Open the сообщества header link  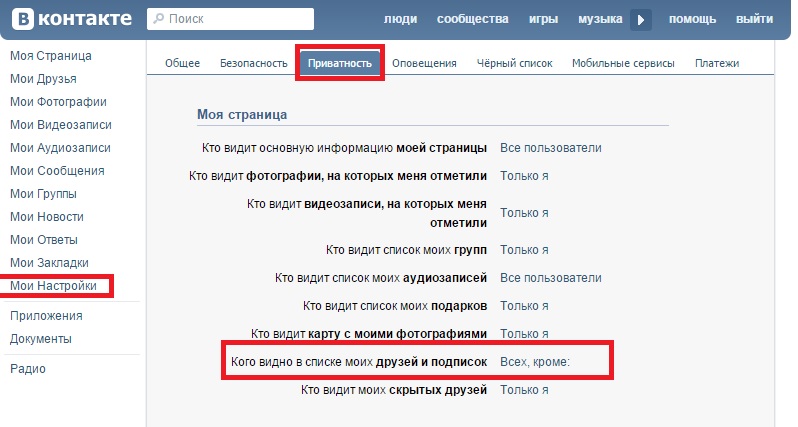pos(472,19)
